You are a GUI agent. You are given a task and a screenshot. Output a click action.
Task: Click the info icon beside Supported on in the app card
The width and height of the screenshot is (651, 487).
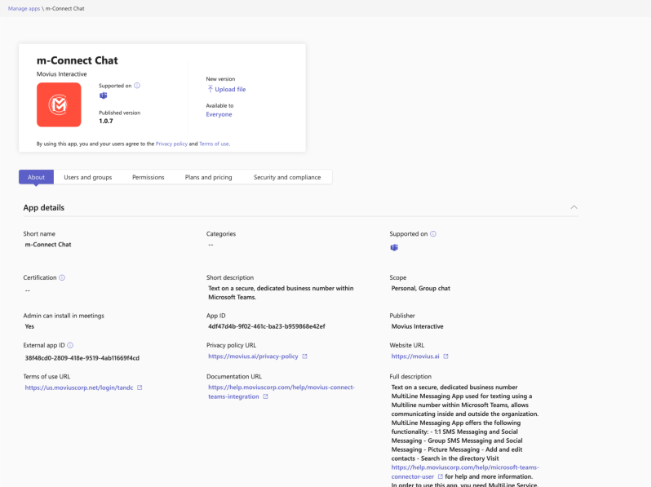coord(137,86)
